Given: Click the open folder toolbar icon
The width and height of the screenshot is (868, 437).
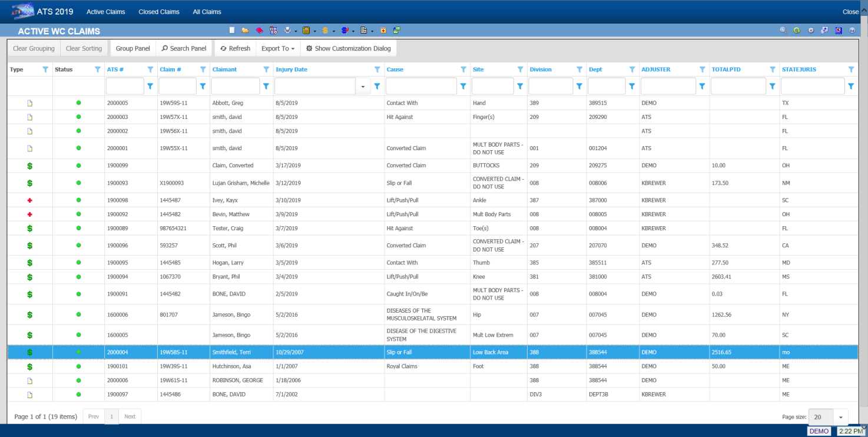Looking at the screenshot, I should (245, 30).
